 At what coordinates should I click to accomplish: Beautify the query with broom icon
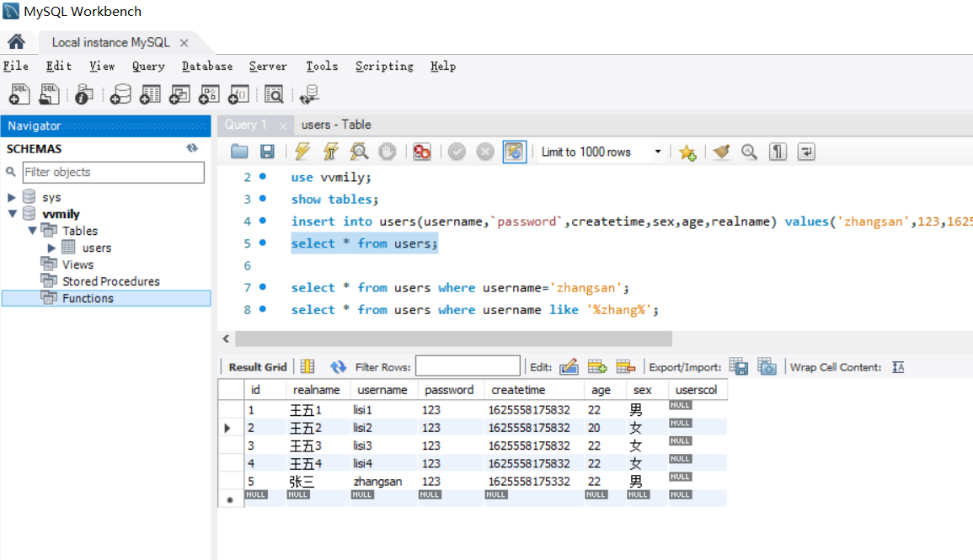[x=721, y=152]
